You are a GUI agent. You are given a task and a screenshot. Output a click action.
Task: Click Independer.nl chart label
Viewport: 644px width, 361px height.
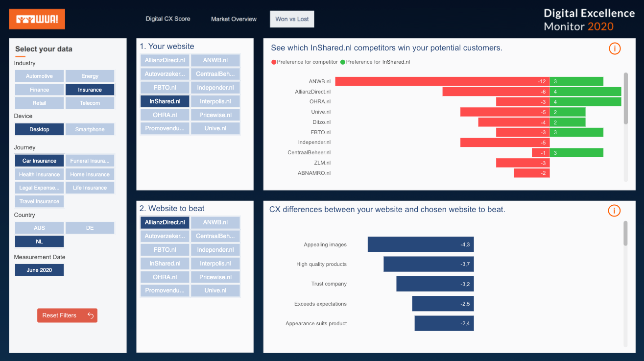click(314, 142)
